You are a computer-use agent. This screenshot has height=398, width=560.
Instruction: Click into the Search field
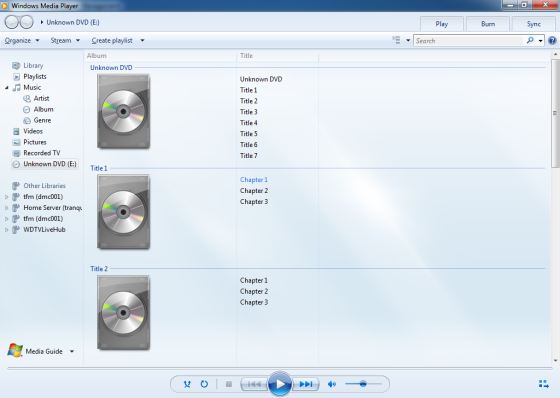tap(469, 41)
